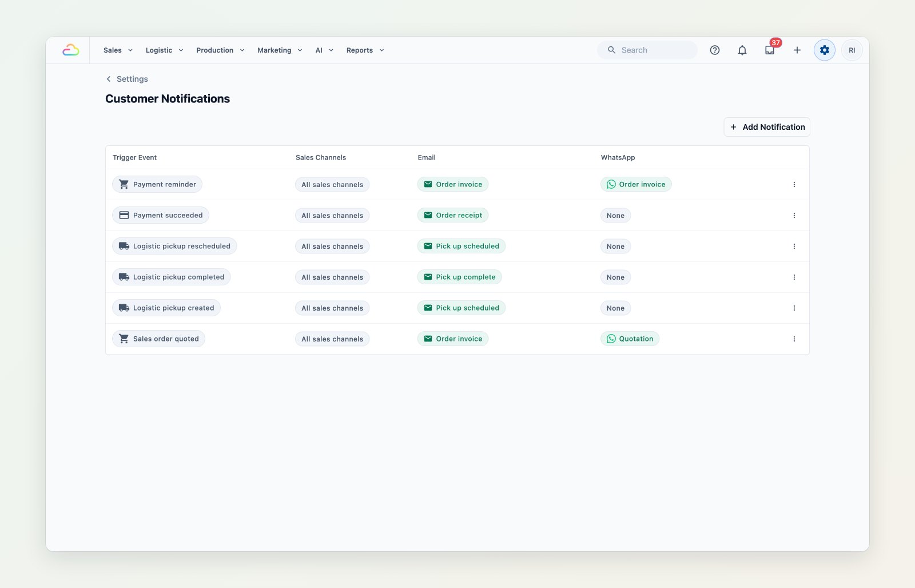The height and width of the screenshot is (588, 915).
Task: Click the WhatsApp Quotation tag
Action: coord(630,339)
